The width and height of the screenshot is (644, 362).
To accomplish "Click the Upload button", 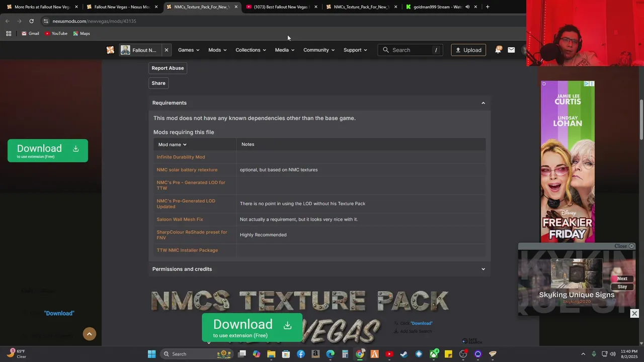I will (468, 50).
